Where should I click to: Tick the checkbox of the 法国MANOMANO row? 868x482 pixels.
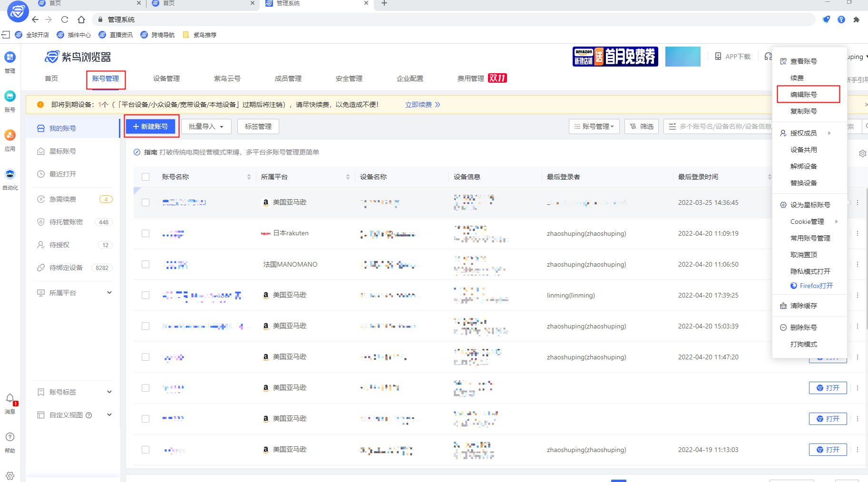[146, 264]
